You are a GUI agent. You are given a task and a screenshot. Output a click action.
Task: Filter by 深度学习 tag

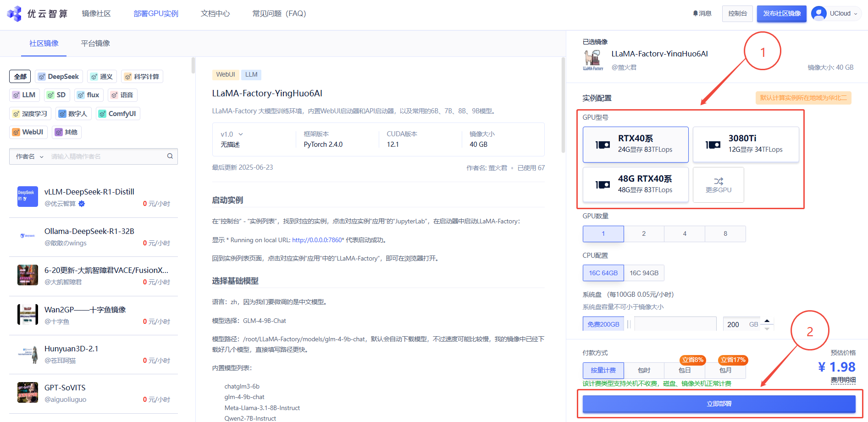click(x=30, y=114)
